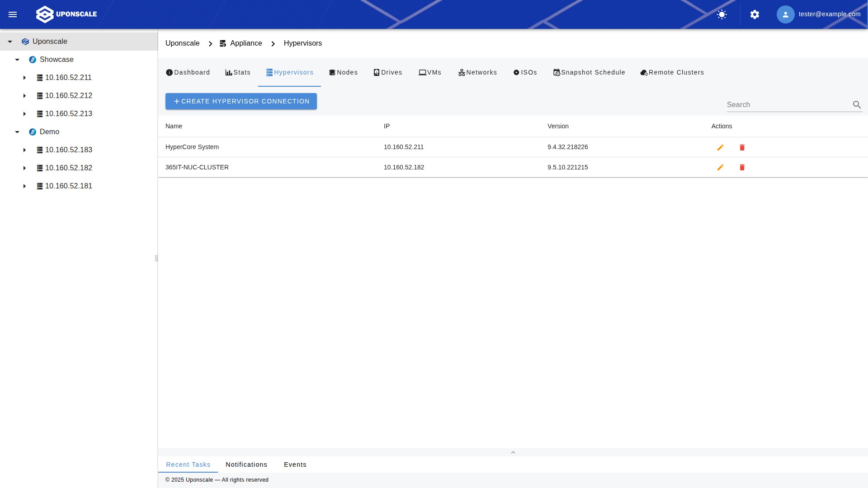Toggle the light/dark theme sun icon
The height and width of the screenshot is (488, 868).
point(722,14)
